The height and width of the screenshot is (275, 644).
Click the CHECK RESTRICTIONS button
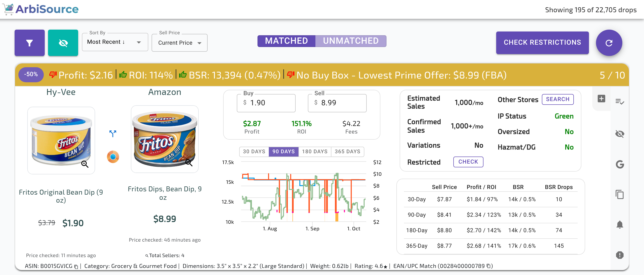click(542, 42)
